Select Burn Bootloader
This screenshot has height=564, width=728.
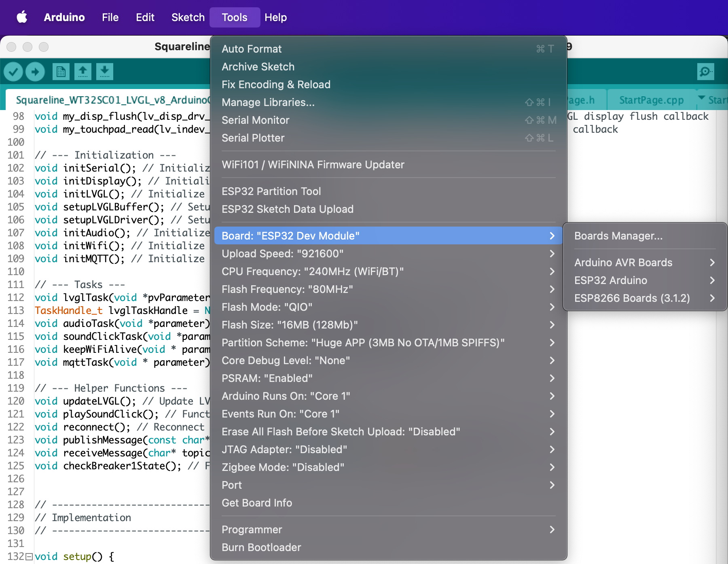coord(388,547)
